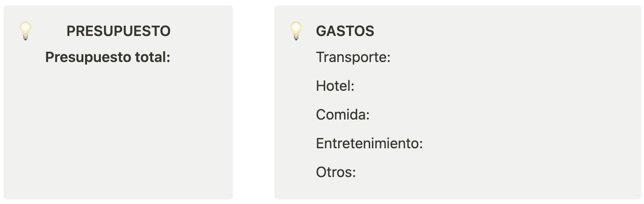Image resolution: width=644 pixels, height=204 pixels.
Task: Click the bold 'Presupuesto total:' label
Action: (x=108, y=58)
